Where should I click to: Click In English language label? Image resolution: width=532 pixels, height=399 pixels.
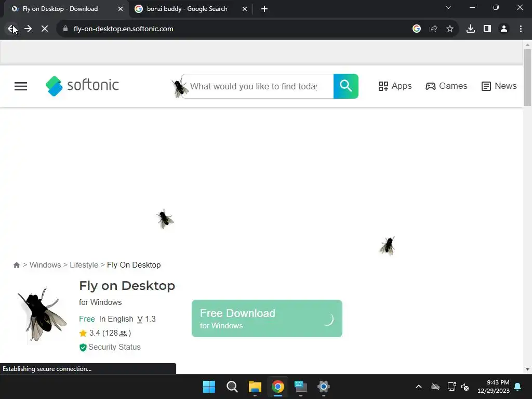coord(116,319)
